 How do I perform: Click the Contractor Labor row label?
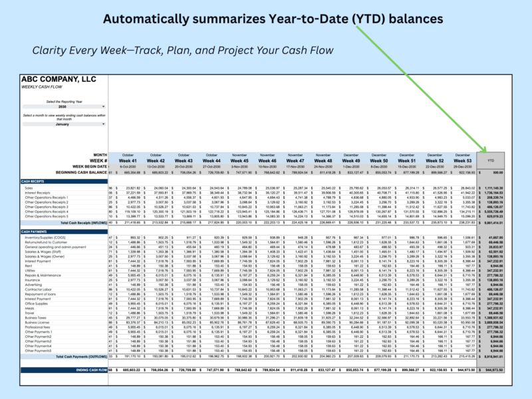click(38, 290)
